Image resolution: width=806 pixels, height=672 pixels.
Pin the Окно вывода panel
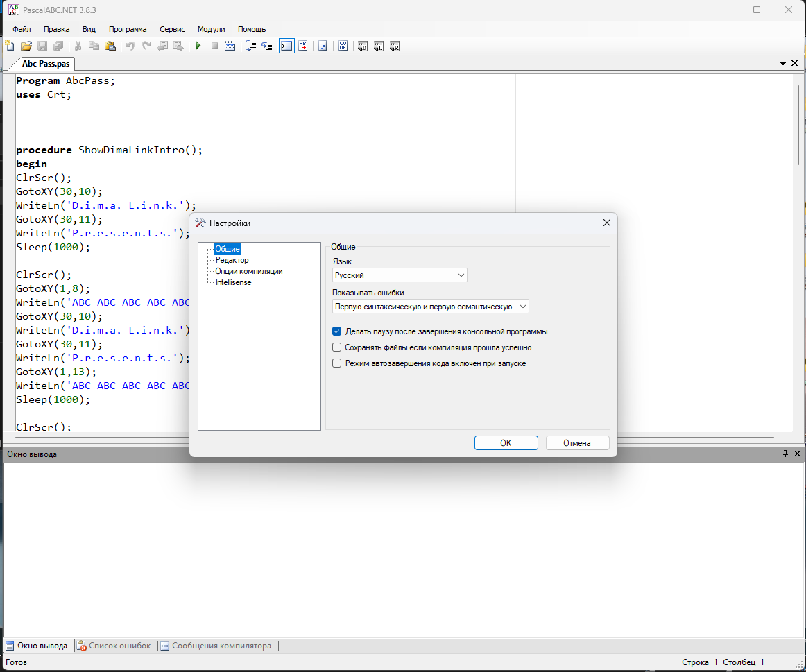(785, 454)
